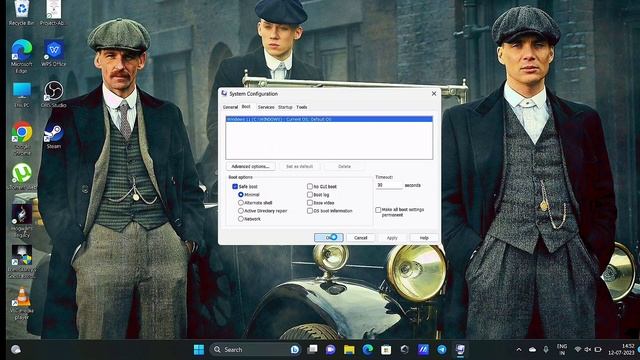This screenshot has width=640, height=360.
Task: Open OBS Studio desktop shortcut
Action: tap(53, 95)
